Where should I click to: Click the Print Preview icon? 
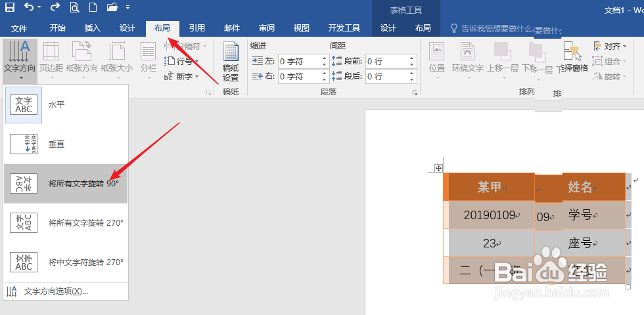coord(74,7)
